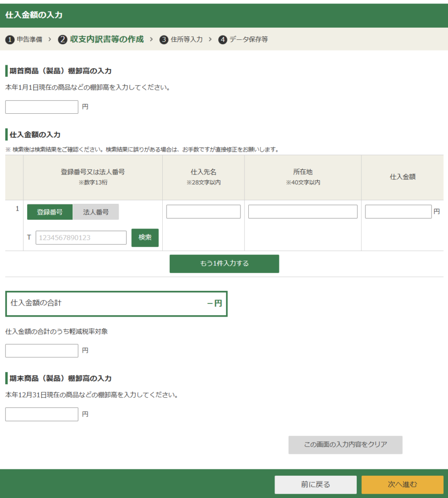Switch to 法人番号 toggle button
The image size is (448, 498).
pyautogui.click(x=96, y=212)
